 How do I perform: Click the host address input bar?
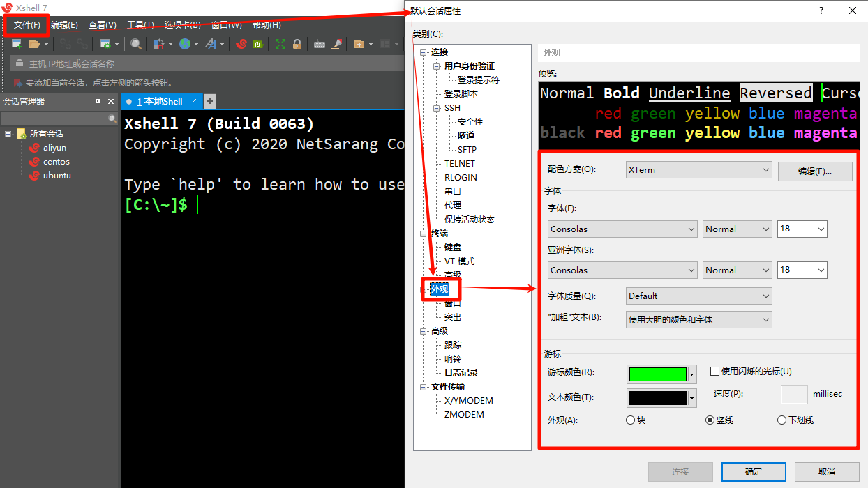[x=206, y=63]
